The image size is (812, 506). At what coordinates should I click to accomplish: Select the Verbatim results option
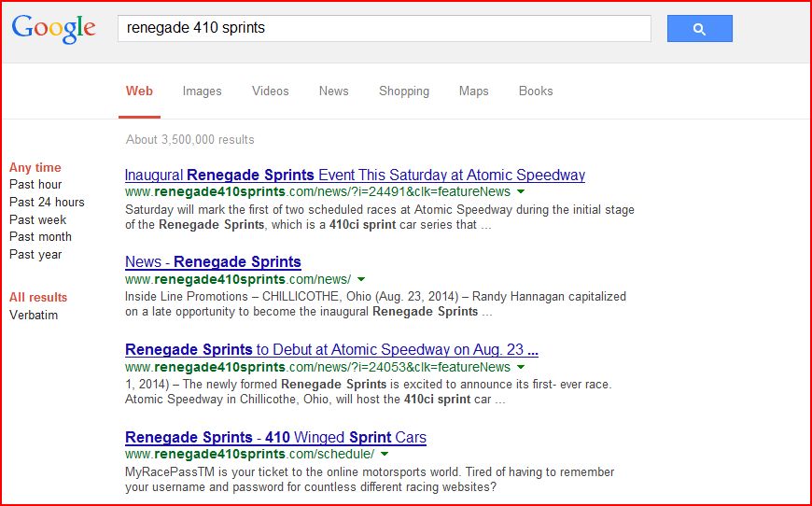click(34, 315)
